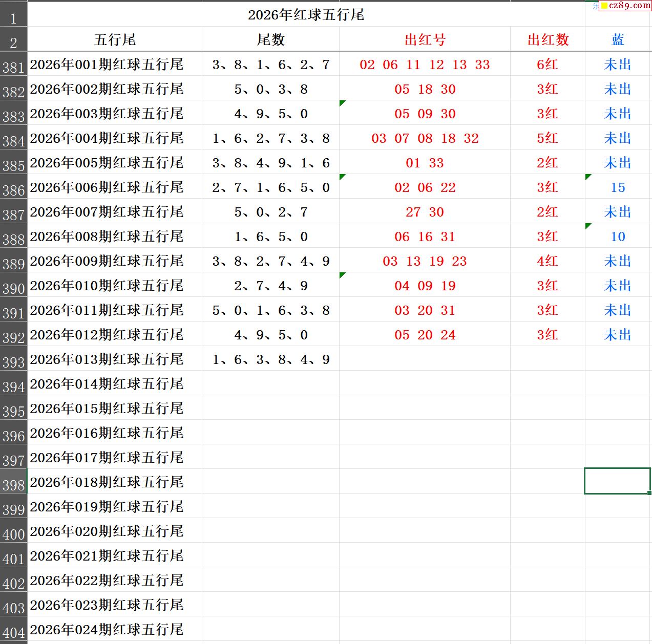This screenshot has width=652, height=644.
Task: Select the cell with 02 06 11 12 13 33
Action: [425, 65]
